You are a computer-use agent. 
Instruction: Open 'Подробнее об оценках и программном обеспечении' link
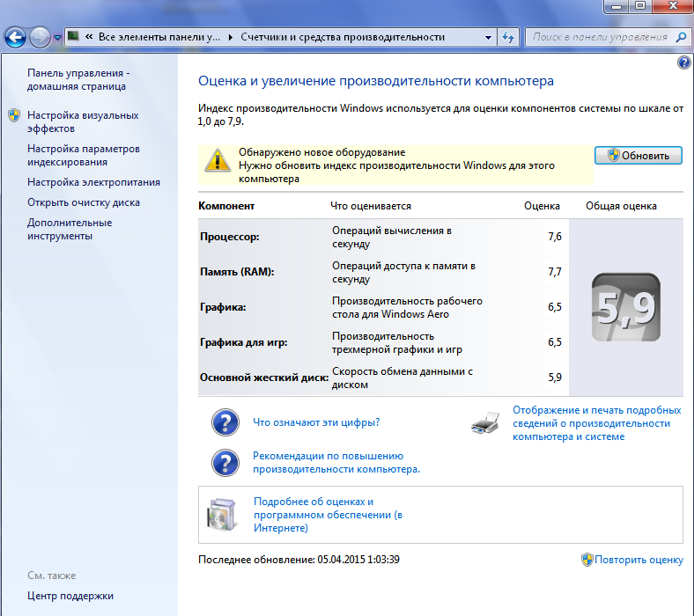click(328, 515)
